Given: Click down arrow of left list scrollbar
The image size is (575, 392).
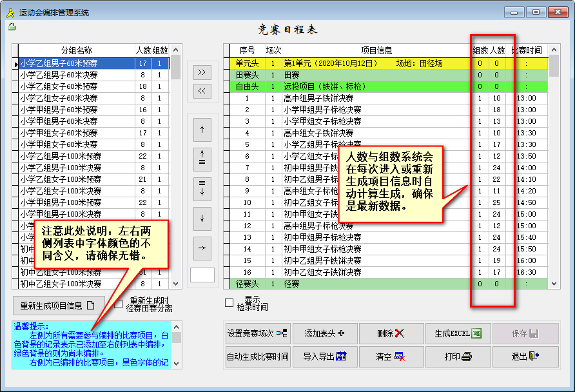Looking at the screenshot, I should [x=176, y=284].
